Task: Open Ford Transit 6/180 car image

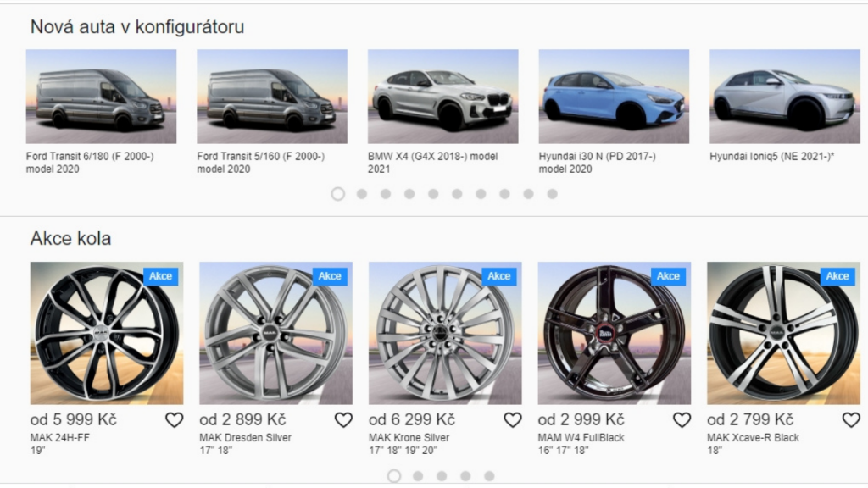Action: pos(102,97)
